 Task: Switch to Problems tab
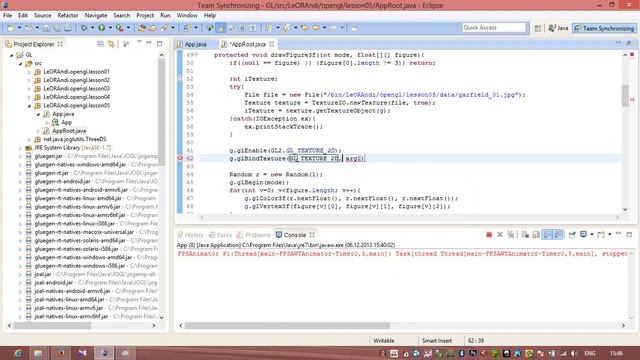pos(253,235)
